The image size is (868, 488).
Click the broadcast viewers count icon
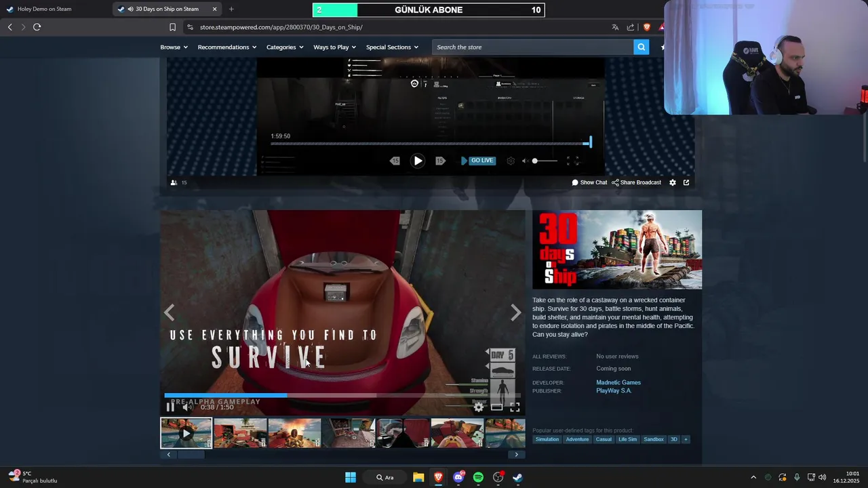click(x=174, y=182)
